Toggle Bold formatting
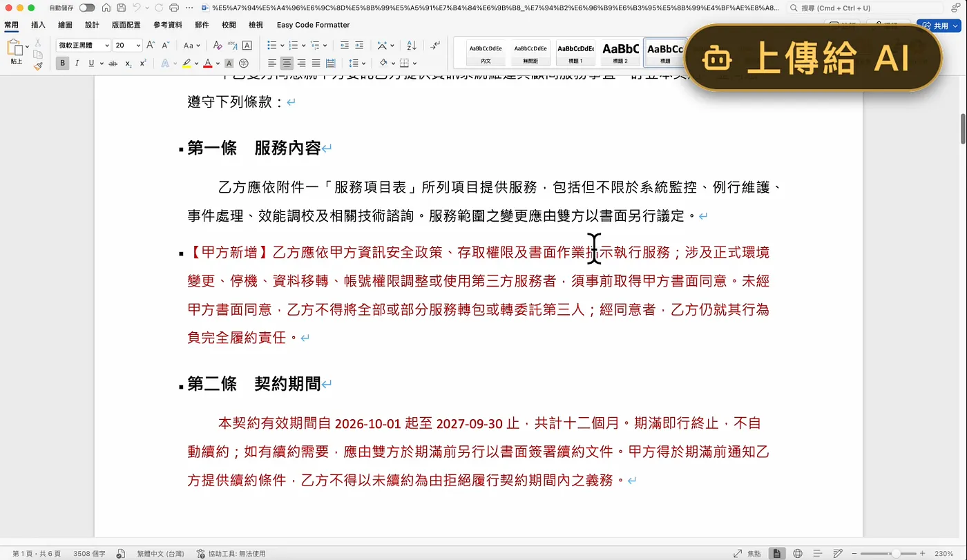 tap(63, 63)
